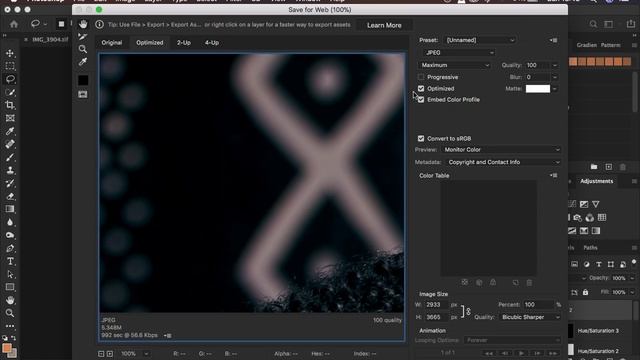Image resolution: width=640 pixels, height=360 pixels.
Task: Select the Rectangular Marquee tool
Action: pyautogui.click(x=10, y=66)
